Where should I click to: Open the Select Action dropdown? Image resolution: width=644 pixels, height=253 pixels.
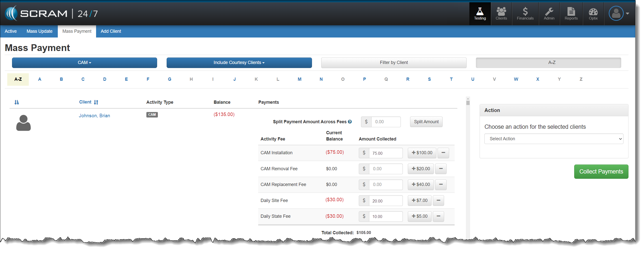click(553, 139)
